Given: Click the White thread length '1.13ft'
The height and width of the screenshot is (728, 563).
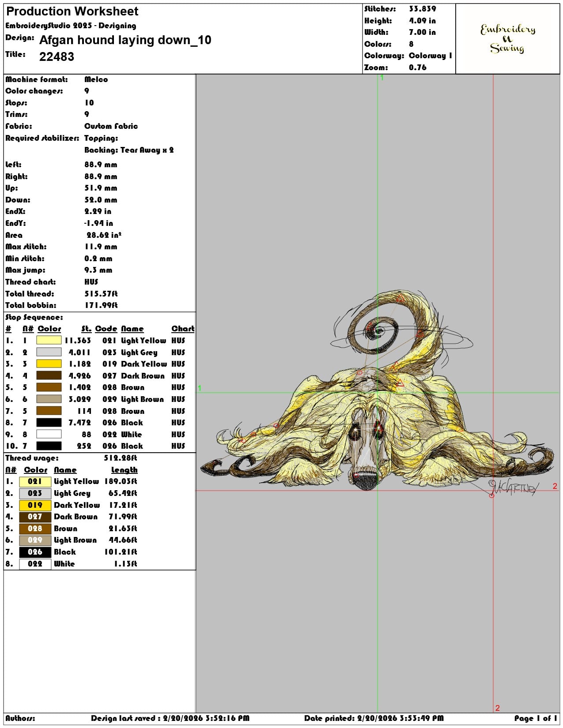Looking at the screenshot, I should [125, 564].
